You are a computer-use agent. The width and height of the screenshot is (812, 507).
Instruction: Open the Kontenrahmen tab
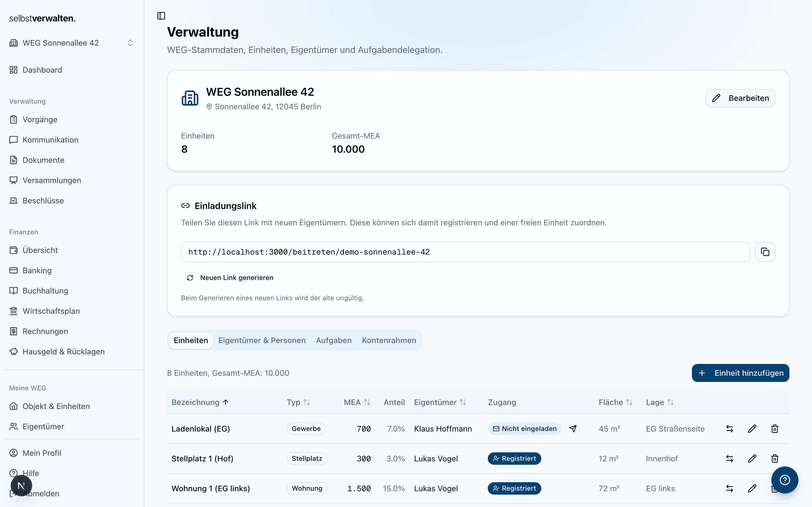click(389, 340)
